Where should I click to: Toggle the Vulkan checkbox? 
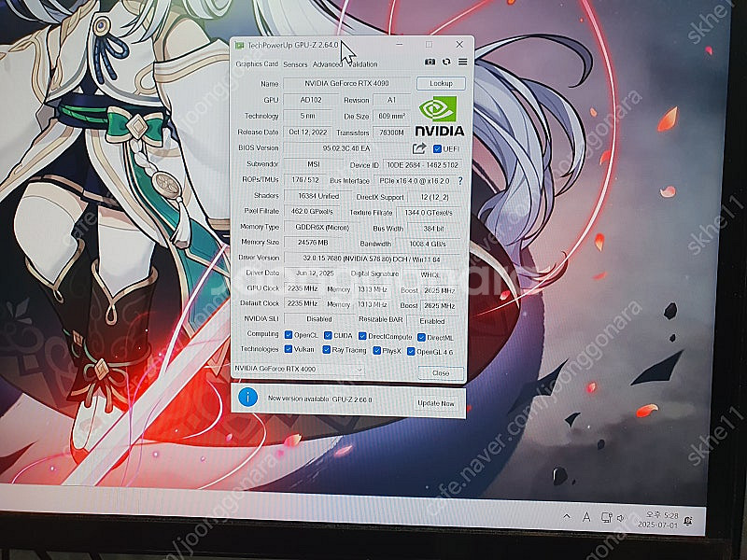[x=289, y=349]
